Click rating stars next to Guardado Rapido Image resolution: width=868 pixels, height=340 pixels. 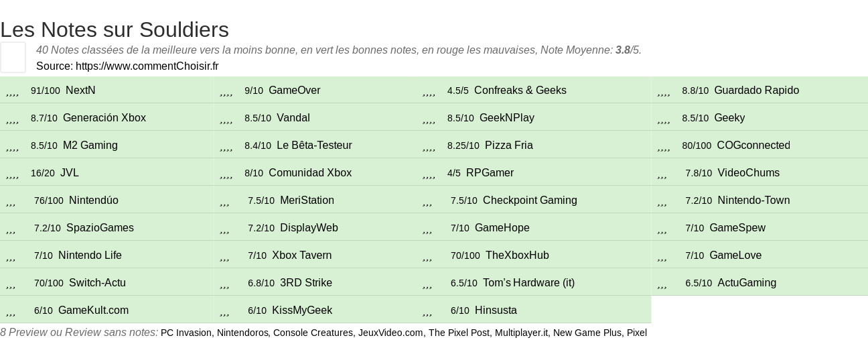coord(664,92)
